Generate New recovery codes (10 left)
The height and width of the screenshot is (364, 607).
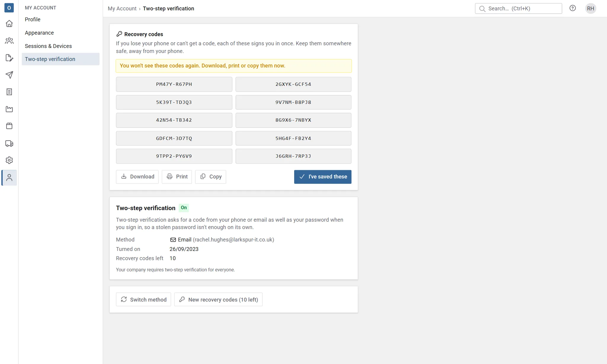coord(218,299)
